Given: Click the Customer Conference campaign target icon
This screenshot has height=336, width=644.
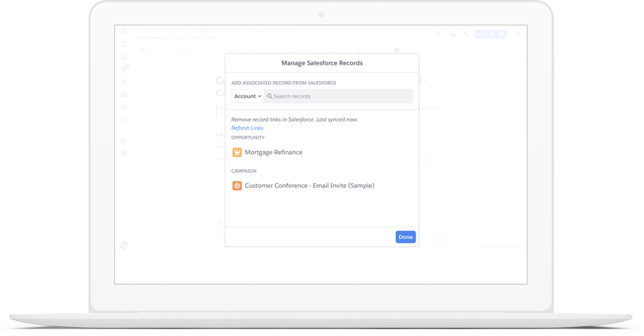Looking at the screenshot, I should (237, 186).
